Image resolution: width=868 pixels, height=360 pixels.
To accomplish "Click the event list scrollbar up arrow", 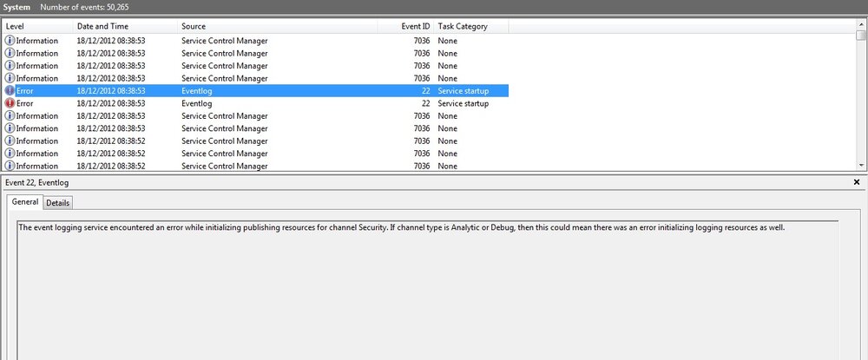I will pyautogui.click(x=861, y=24).
